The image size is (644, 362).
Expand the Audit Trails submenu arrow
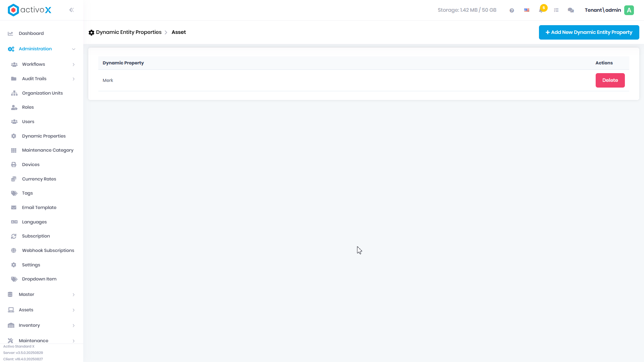(73, 79)
